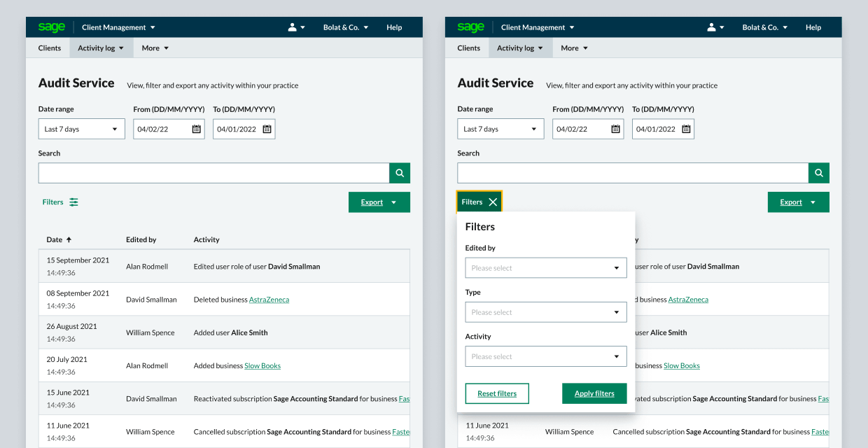
Task: Click Export button in left window
Action: (379, 202)
